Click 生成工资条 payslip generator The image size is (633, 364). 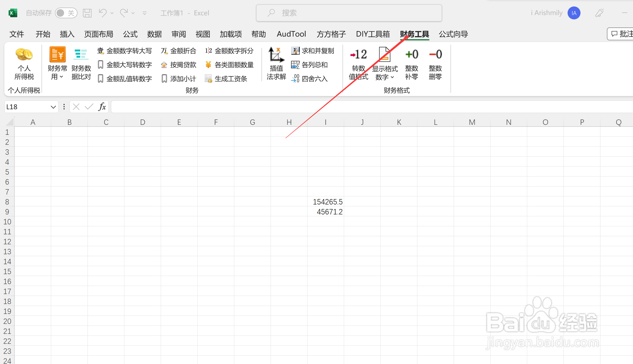coord(226,79)
